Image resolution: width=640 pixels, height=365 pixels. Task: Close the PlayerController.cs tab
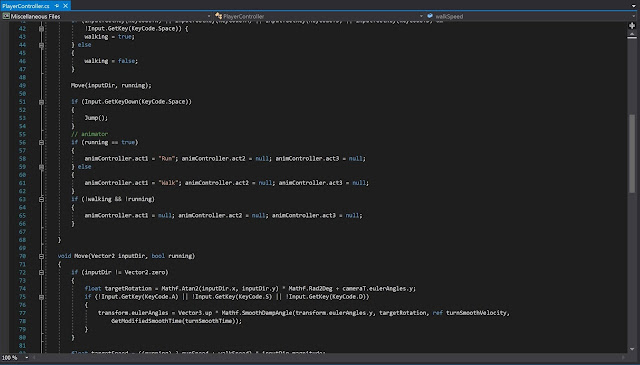coord(65,6)
